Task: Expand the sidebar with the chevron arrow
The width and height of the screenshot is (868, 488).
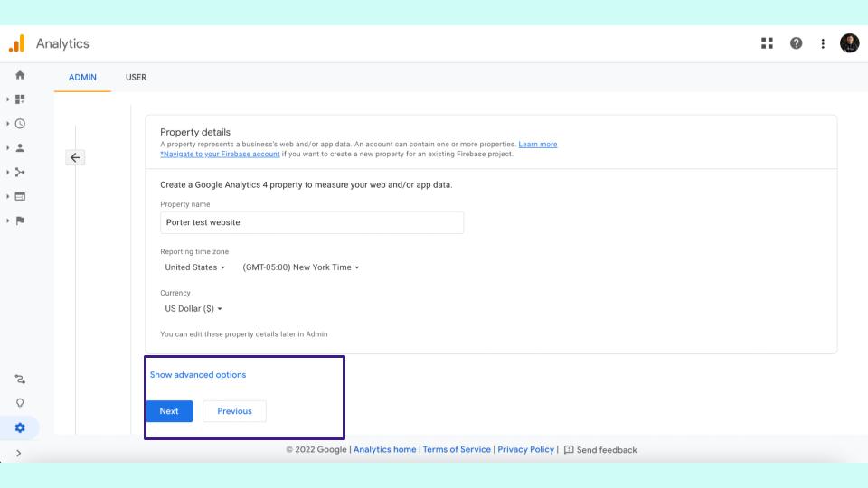Action: [x=19, y=453]
